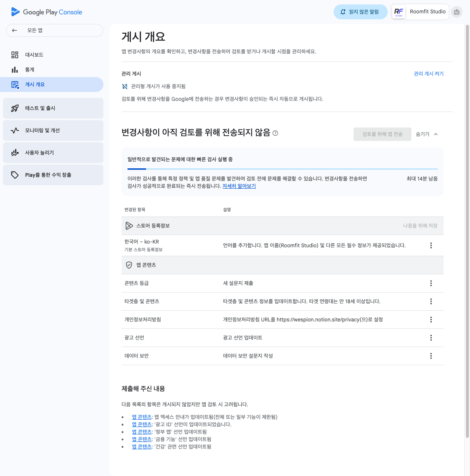Click the help icon beside 변경사항 heading

click(275, 133)
